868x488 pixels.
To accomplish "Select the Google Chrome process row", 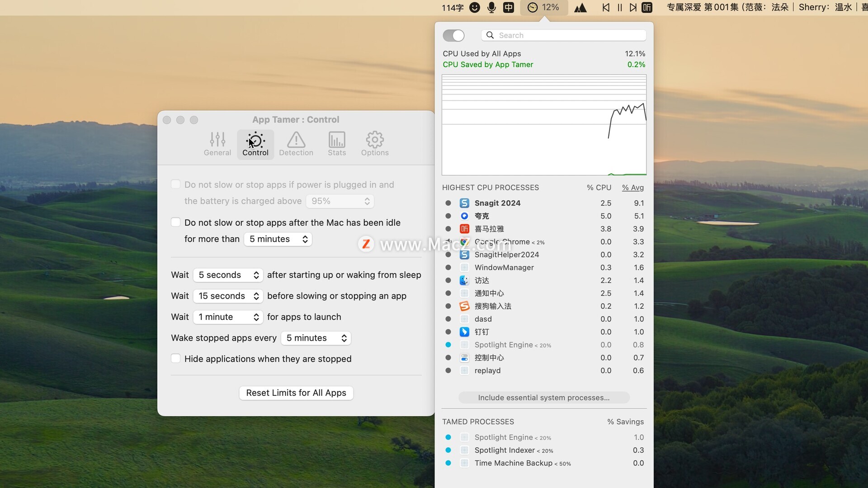I will pyautogui.click(x=544, y=242).
